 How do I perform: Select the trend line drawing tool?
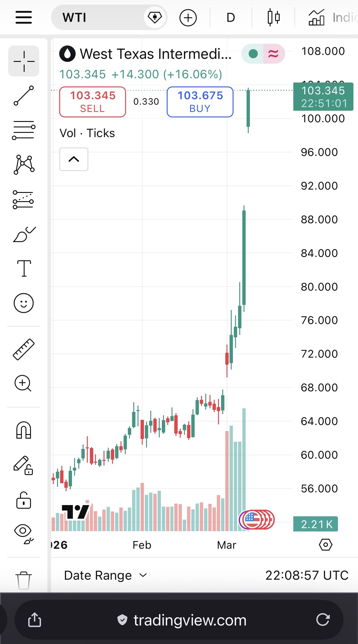point(24,96)
